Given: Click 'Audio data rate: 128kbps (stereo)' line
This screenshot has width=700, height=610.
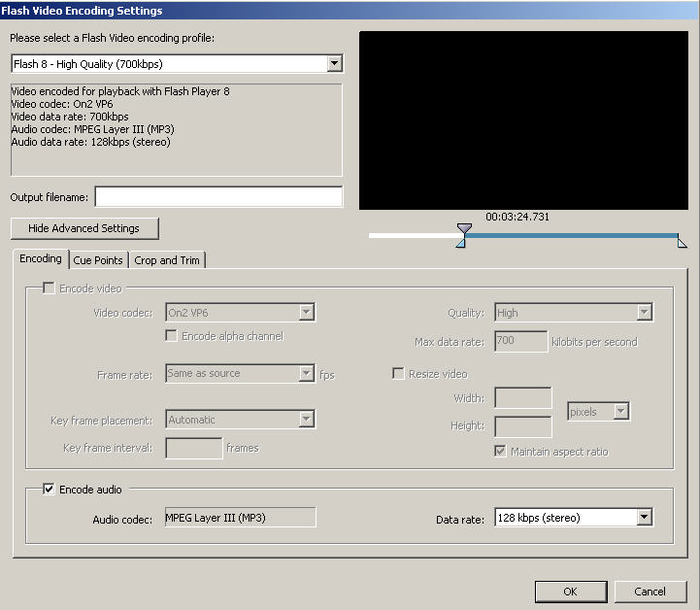Looking at the screenshot, I should [90, 142].
